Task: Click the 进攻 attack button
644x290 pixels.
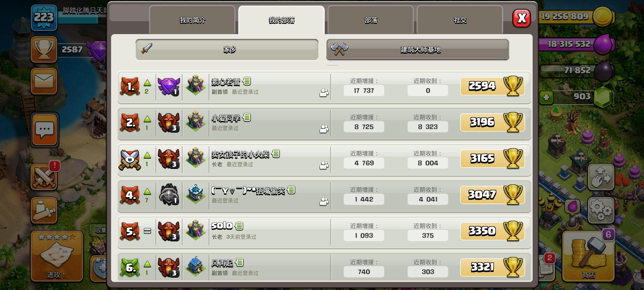Action: [x=57, y=256]
